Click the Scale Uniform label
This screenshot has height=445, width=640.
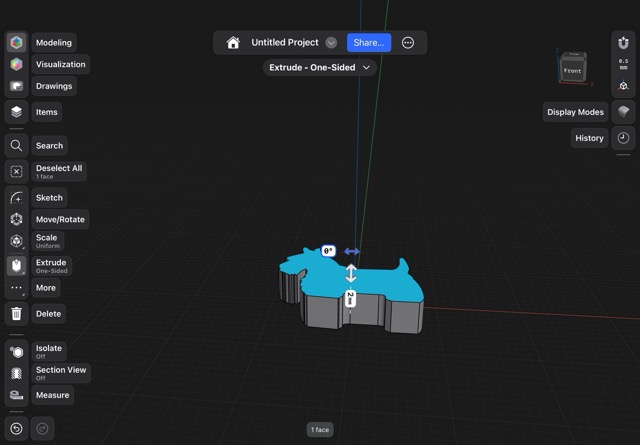48,241
